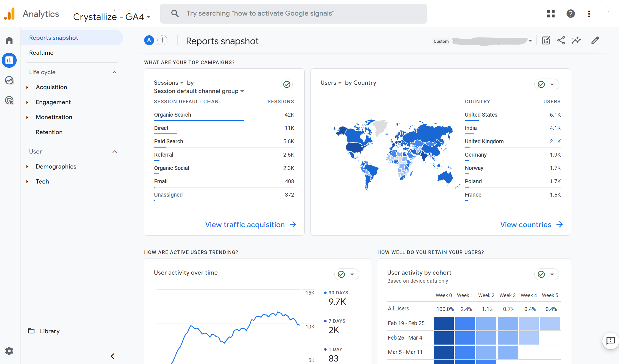Open the Explore icon in left rail
Viewport: 619px width, 364px height.
(x=9, y=80)
